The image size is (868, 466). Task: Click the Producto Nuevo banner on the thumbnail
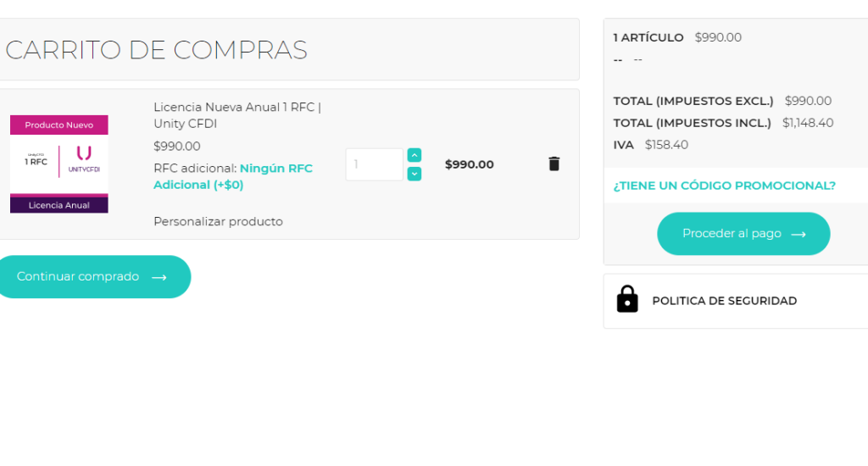click(59, 125)
